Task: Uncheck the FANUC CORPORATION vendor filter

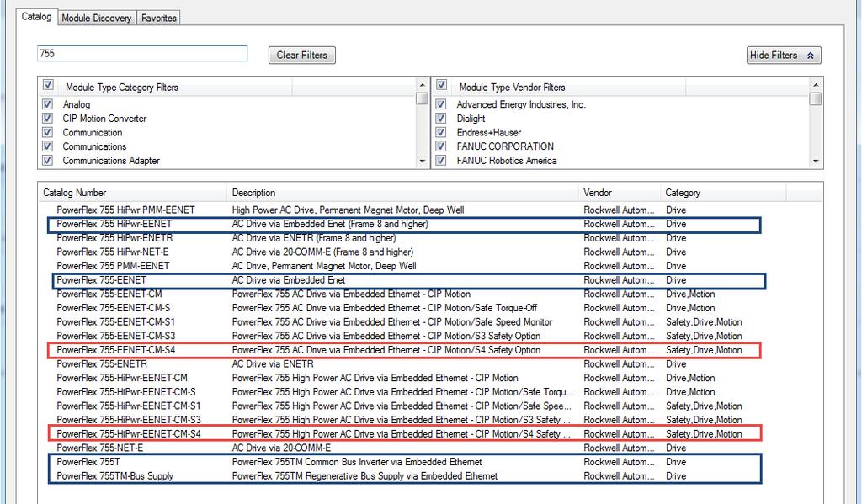Action: click(x=441, y=146)
